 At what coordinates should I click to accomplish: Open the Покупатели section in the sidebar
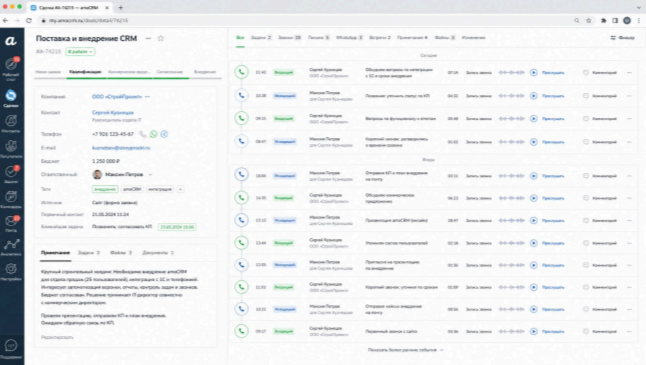[x=11, y=149]
